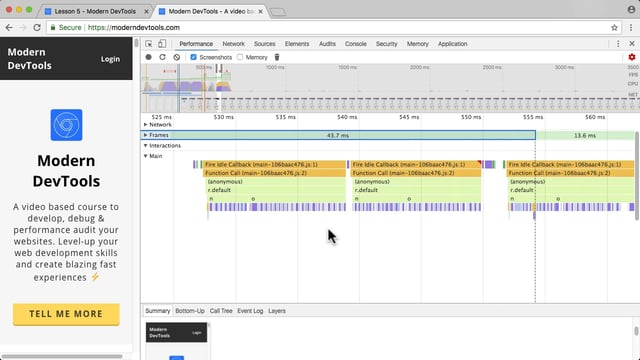
Task: Open the Memory panel tab
Action: tap(418, 44)
